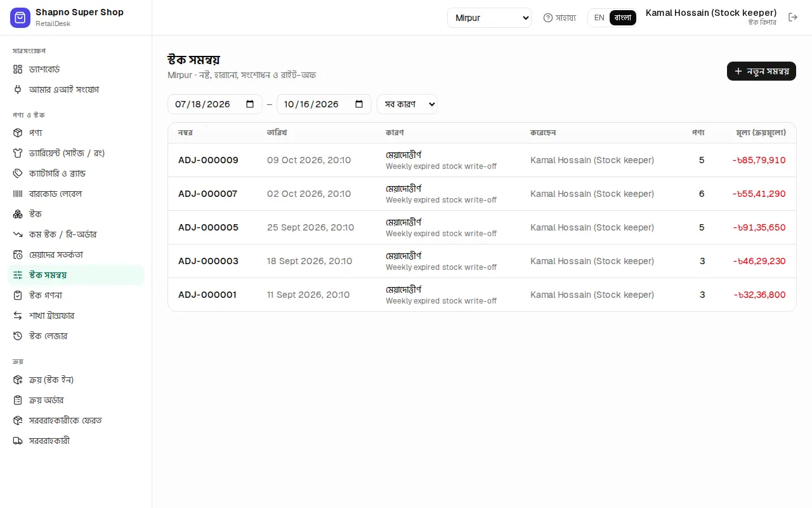
Task: Open calendar picker for start date 07/18/2026
Action: (250, 104)
